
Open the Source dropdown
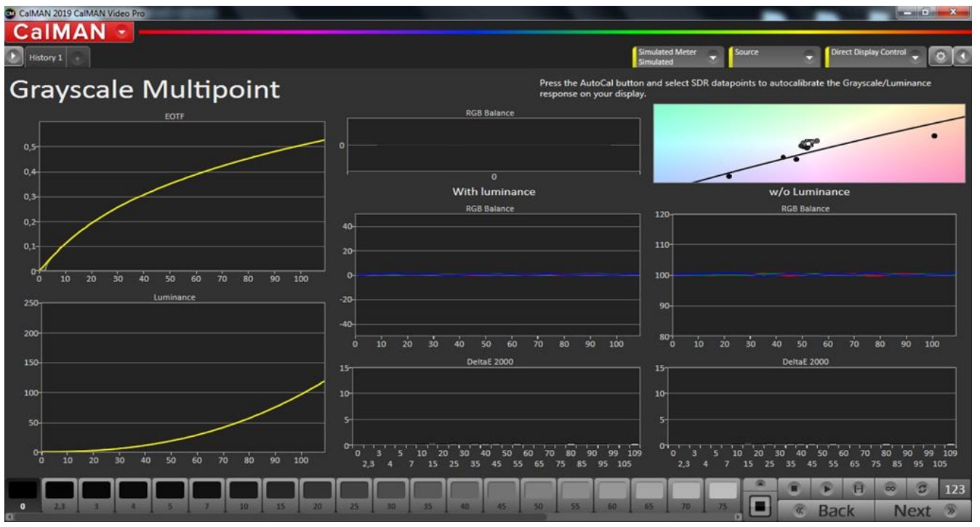pyautogui.click(x=809, y=57)
